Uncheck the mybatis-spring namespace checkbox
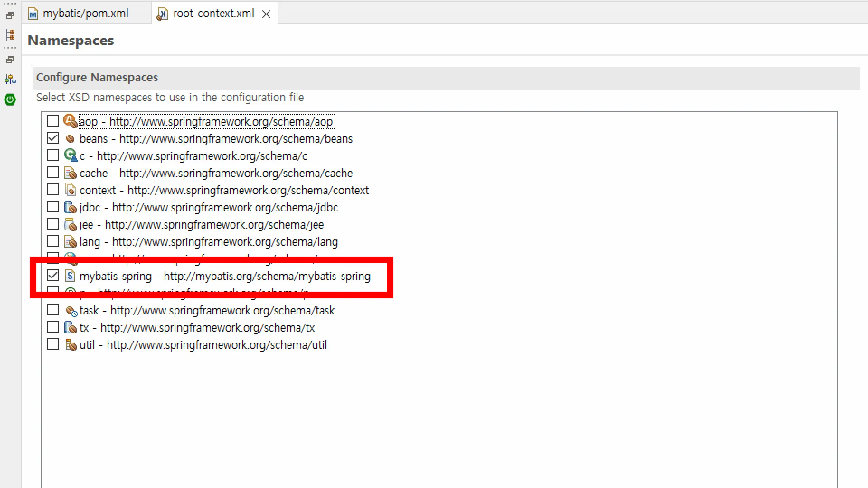The image size is (868, 488). (x=53, y=275)
